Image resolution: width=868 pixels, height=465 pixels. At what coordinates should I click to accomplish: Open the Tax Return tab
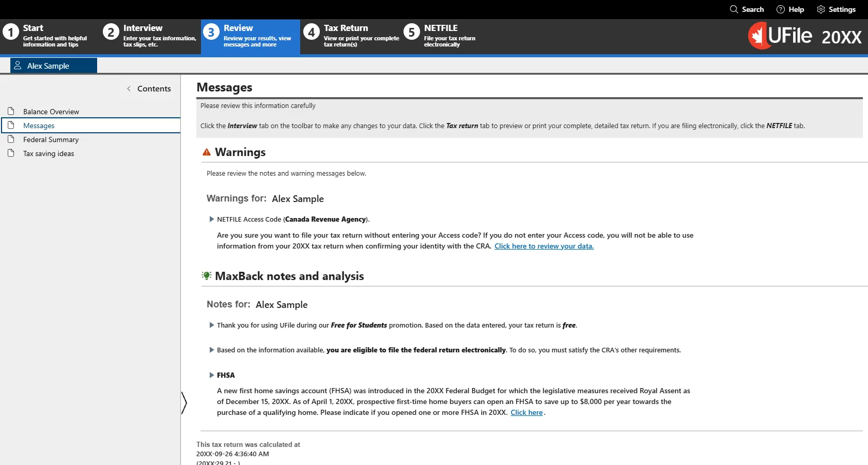point(351,36)
